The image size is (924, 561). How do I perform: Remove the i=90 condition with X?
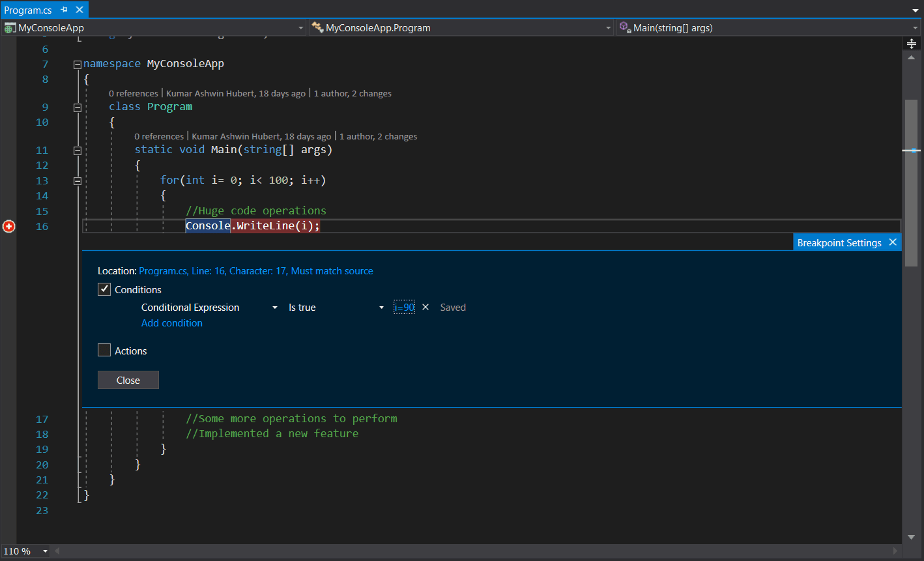tap(426, 307)
